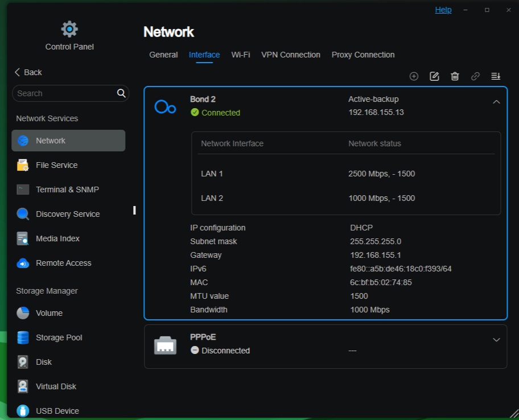Click the Discovery Service icon

coord(23,214)
